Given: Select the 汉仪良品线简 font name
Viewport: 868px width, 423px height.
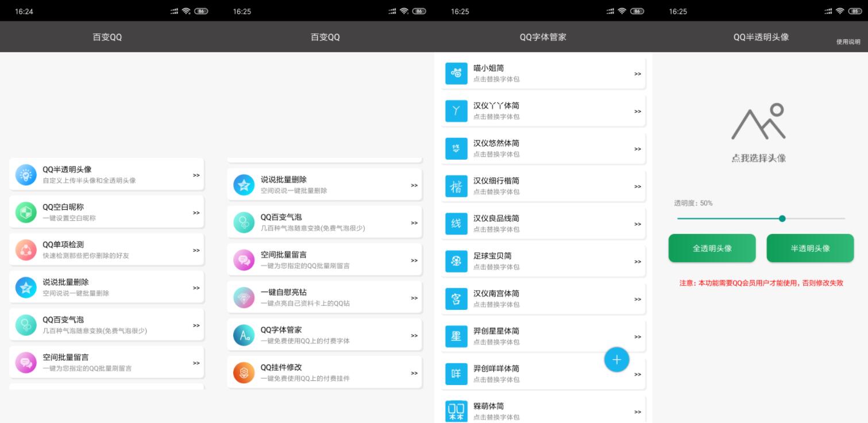Looking at the screenshot, I should click(x=496, y=218).
